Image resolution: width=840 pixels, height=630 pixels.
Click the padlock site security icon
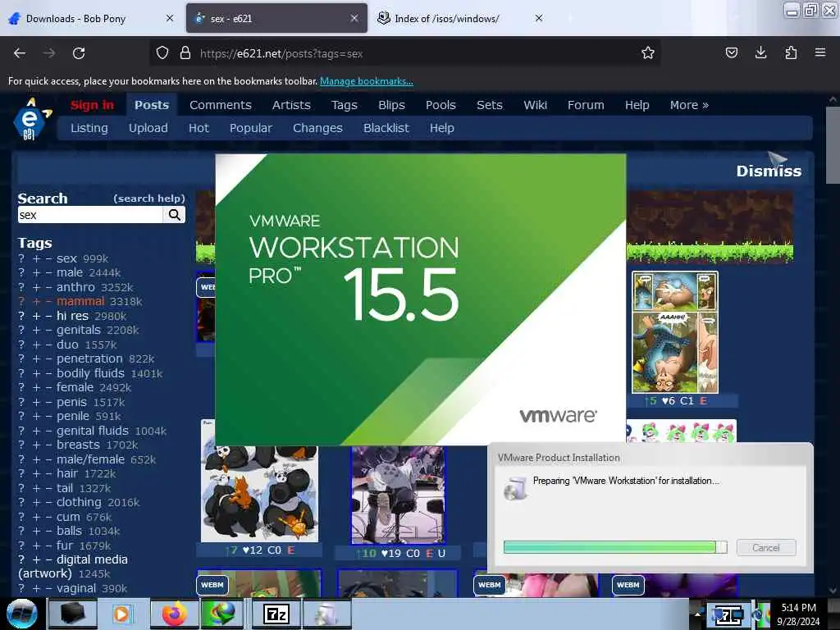tap(185, 53)
